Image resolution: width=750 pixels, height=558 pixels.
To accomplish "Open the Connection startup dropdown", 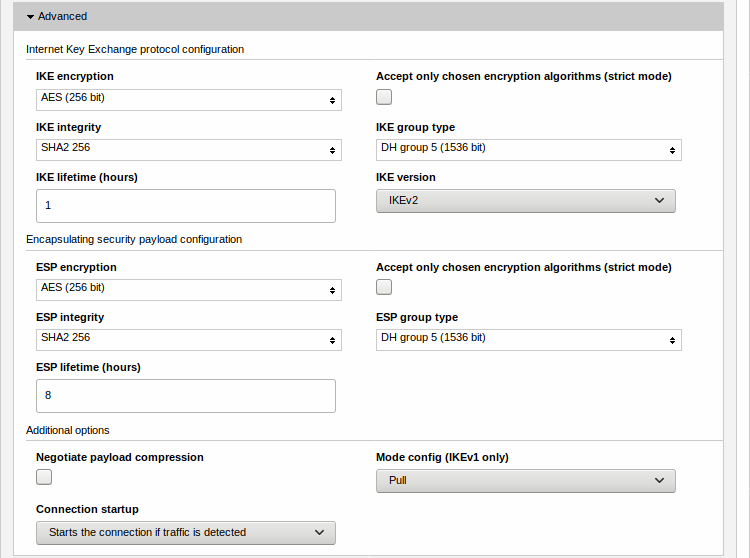I will 185,532.
